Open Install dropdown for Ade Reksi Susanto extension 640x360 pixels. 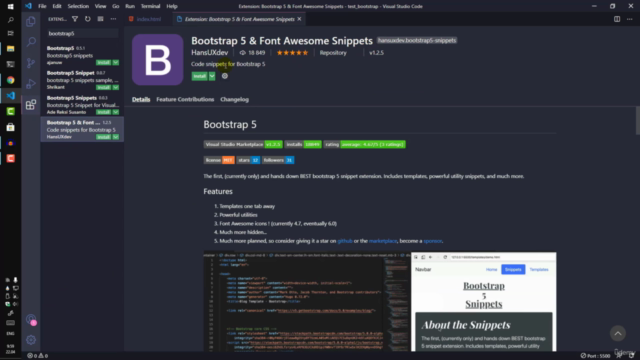coord(116,112)
